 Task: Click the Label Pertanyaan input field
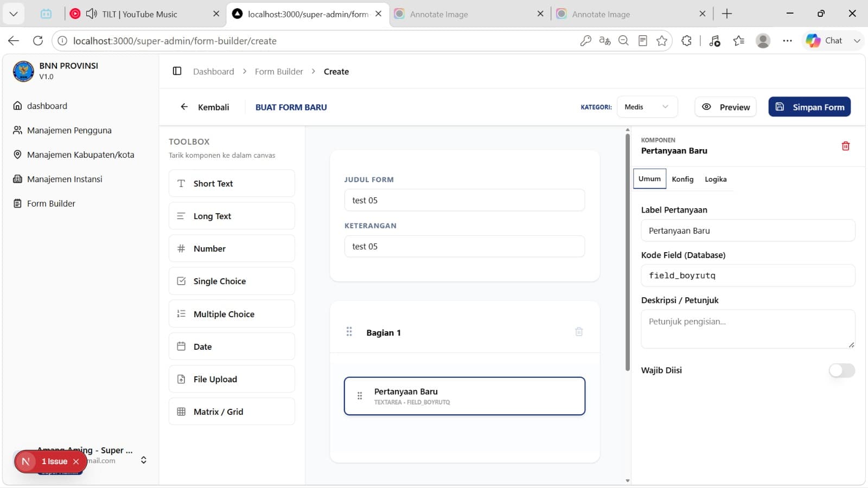[x=748, y=230]
